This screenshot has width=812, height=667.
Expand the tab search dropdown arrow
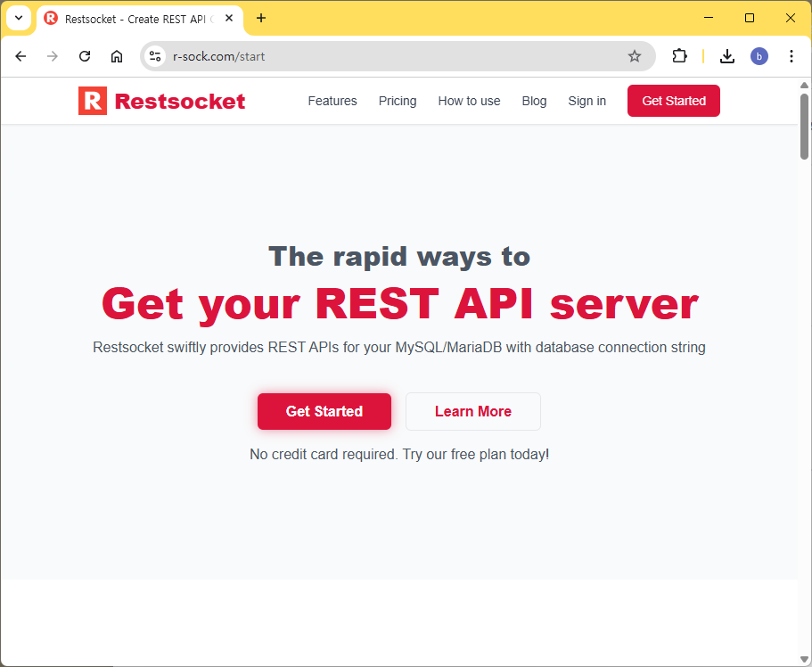point(19,18)
